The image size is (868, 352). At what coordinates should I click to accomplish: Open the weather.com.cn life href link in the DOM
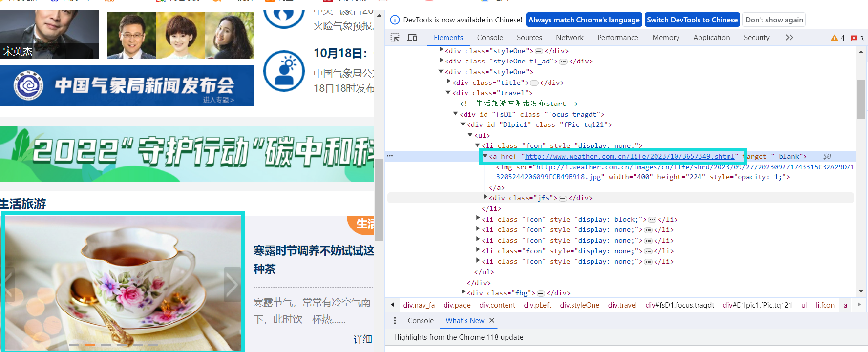(630, 157)
